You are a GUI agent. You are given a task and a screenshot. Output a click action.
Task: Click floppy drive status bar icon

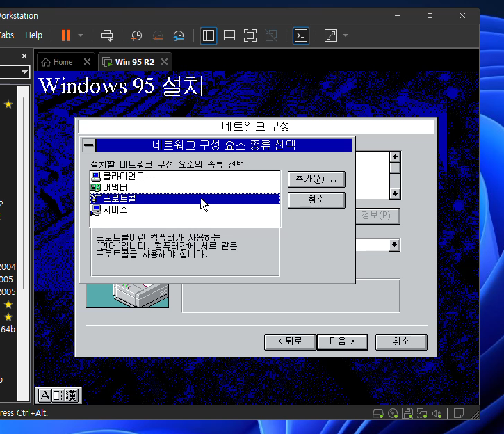407,413
